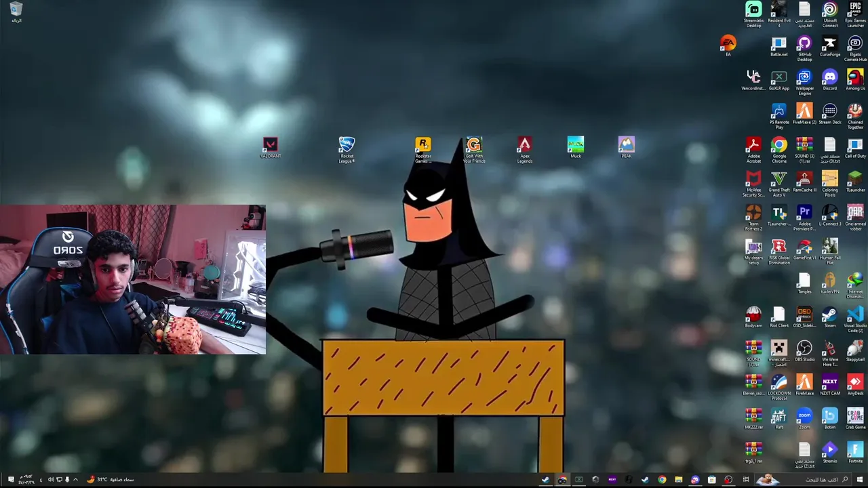Open the PEAK game shortcut
The height and width of the screenshot is (488, 868).
click(626, 148)
